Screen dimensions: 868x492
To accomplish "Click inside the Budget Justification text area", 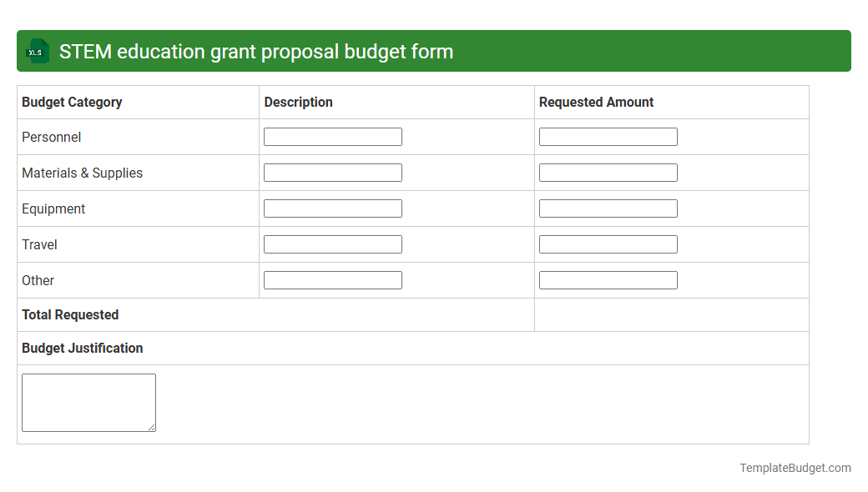I will point(88,400).
